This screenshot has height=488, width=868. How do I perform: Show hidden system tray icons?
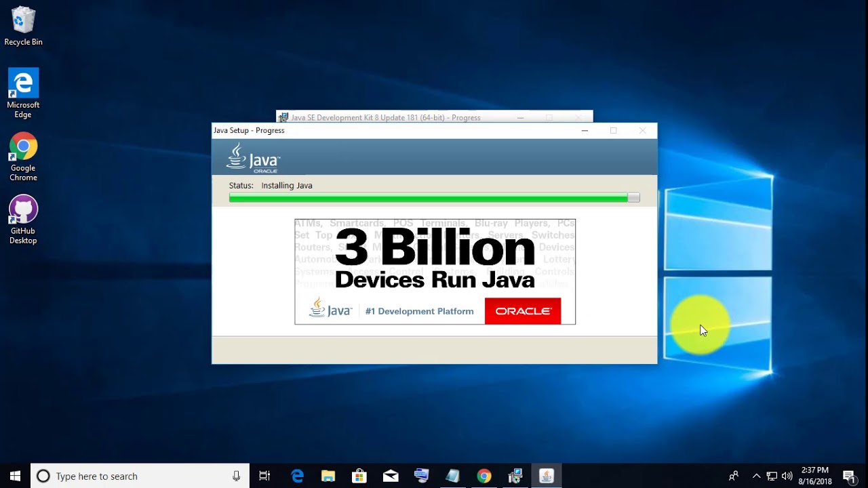pyautogui.click(x=757, y=476)
